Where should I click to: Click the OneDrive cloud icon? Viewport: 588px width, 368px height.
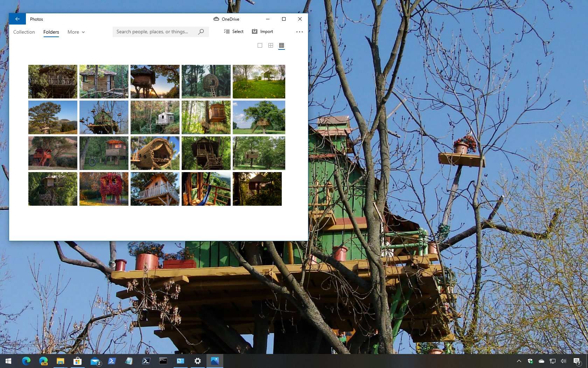(x=216, y=19)
